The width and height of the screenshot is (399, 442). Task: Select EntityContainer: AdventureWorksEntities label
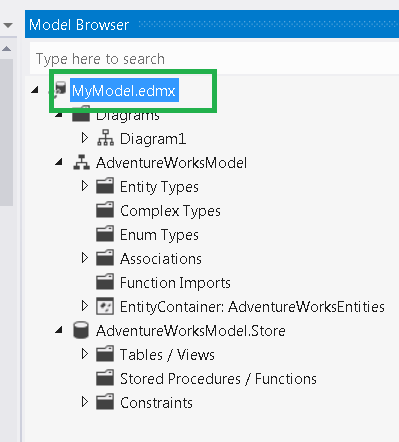tap(252, 307)
